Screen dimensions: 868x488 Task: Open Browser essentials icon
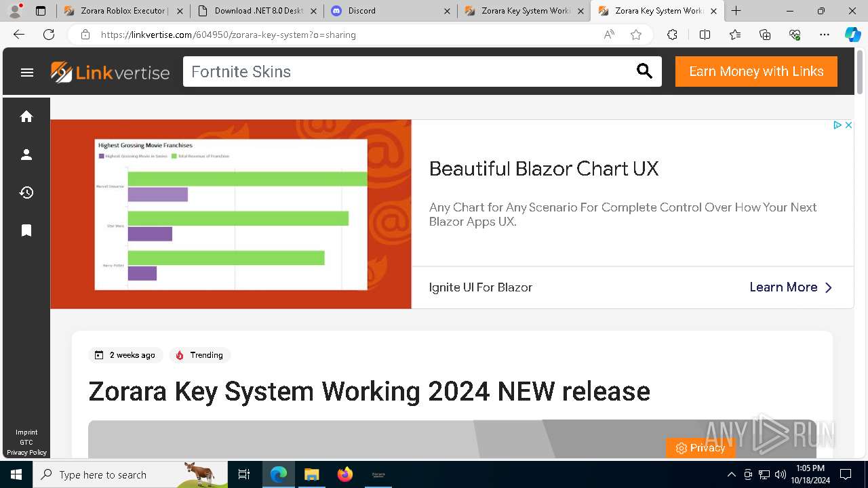795,35
